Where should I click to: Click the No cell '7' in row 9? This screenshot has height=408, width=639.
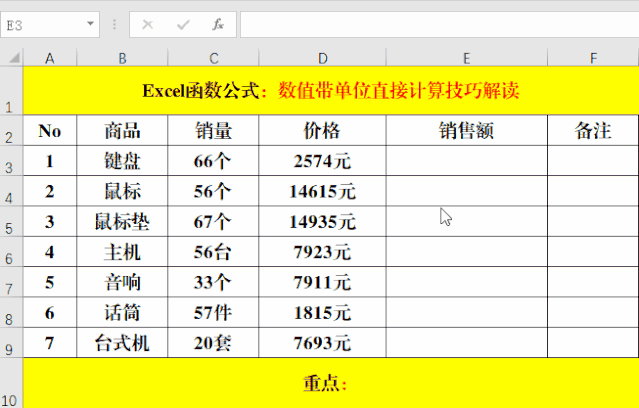(x=50, y=343)
